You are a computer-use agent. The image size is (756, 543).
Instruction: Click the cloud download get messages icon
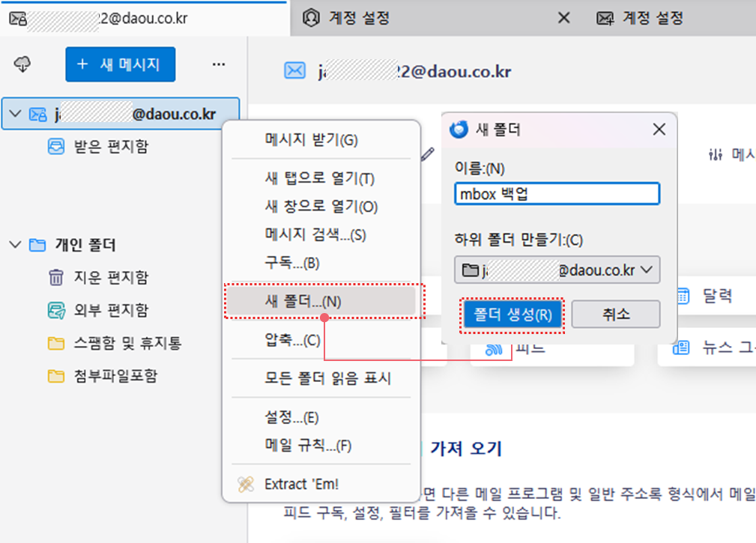pyautogui.click(x=22, y=65)
